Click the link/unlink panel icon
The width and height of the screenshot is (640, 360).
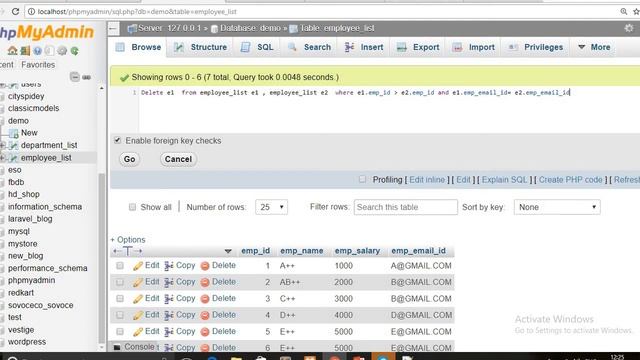pos(86,77)
